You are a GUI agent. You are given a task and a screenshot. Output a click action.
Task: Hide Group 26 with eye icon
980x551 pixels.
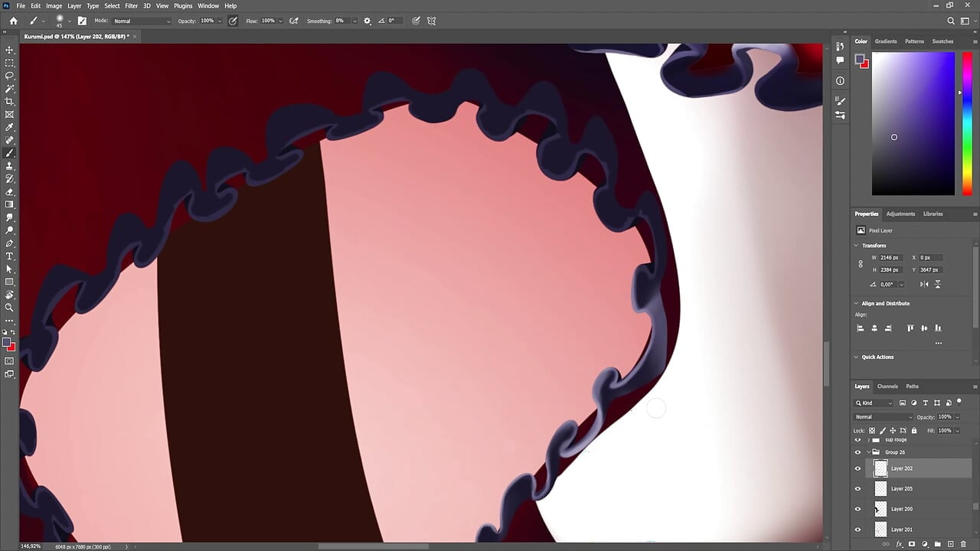857,452
